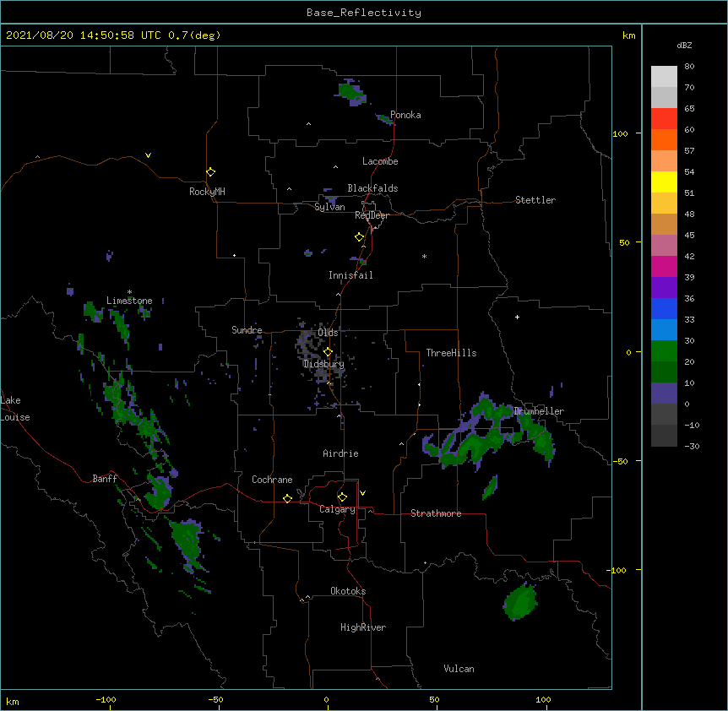The image size is (728, 711).
Task: Click the Banff label
Action: pyautogui.click(x=105, y=479)
